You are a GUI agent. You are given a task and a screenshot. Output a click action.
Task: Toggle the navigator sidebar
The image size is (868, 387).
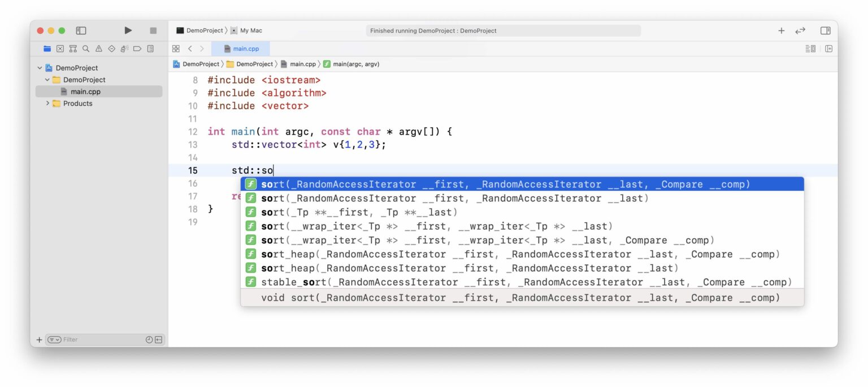click(81, 31)
